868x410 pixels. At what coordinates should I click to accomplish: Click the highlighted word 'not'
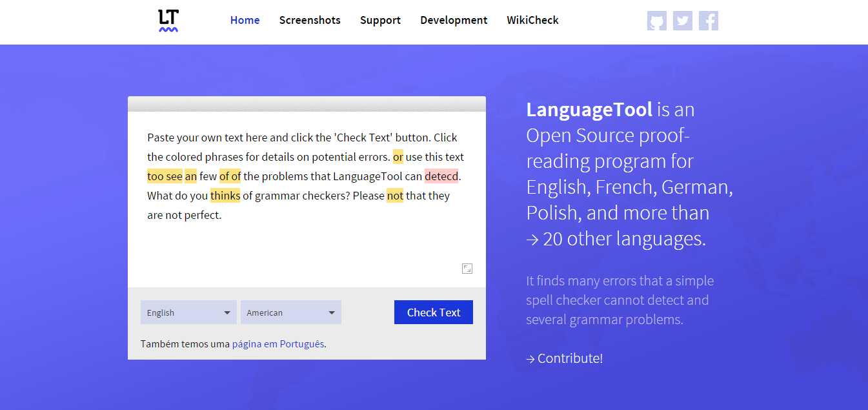(x=395, y=196)
